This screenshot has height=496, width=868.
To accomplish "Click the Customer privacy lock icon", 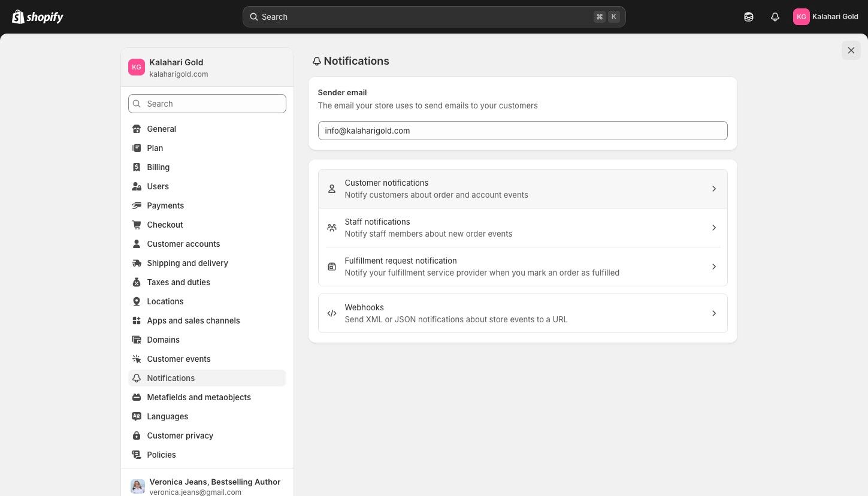I will point(137,435).
